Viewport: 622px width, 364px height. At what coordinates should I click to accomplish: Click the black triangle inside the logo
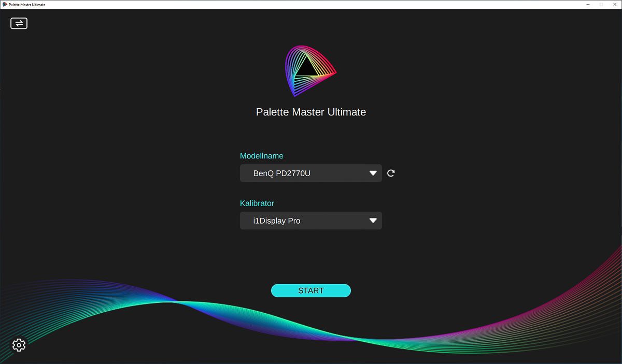point(307,69)
